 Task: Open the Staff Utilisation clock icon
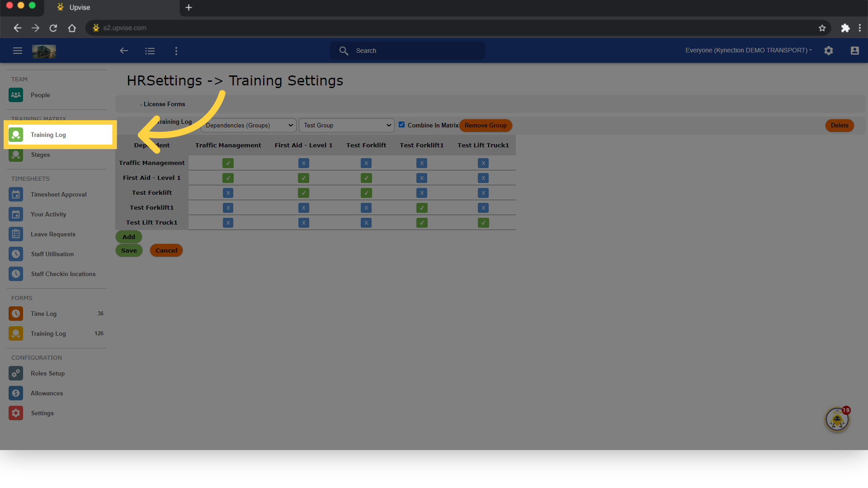(x=16, y=254)
